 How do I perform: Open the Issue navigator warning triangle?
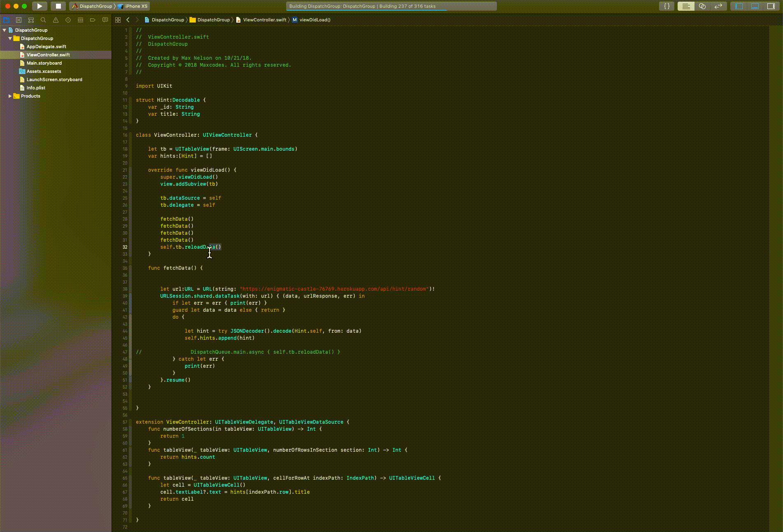pos(56,20)
